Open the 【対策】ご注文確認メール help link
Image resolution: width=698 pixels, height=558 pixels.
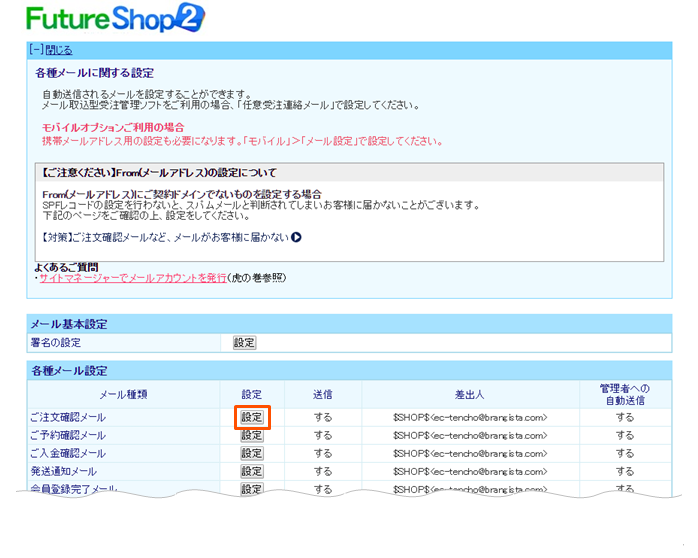click(x=161, y=237)
